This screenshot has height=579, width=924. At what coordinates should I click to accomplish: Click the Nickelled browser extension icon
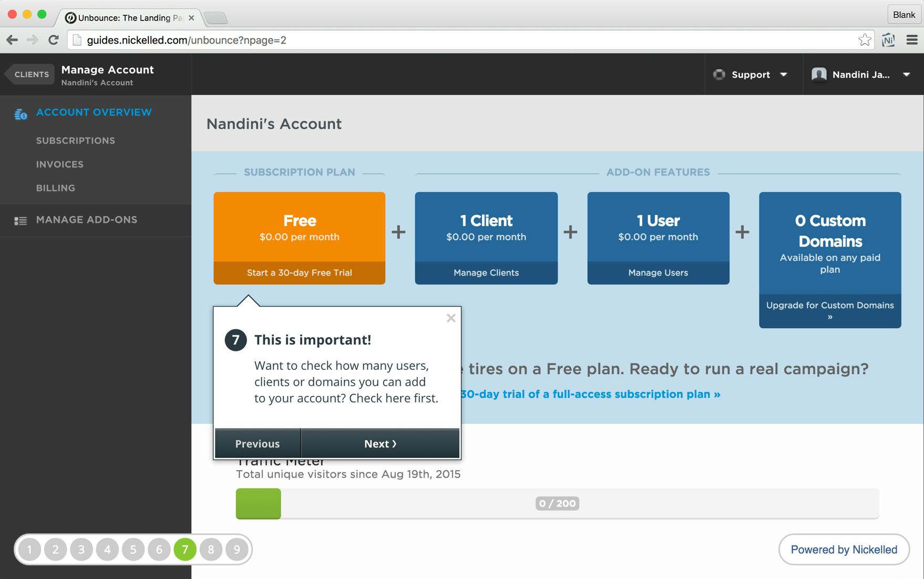888,39
